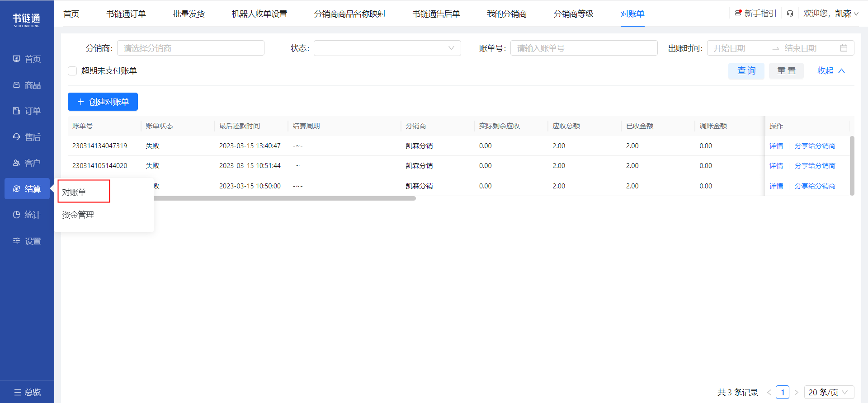Image resolution: width=868 pixels, height=403 pixels.
Task: Open 详情 for bill 230314134047319
Action: point(776,146)
